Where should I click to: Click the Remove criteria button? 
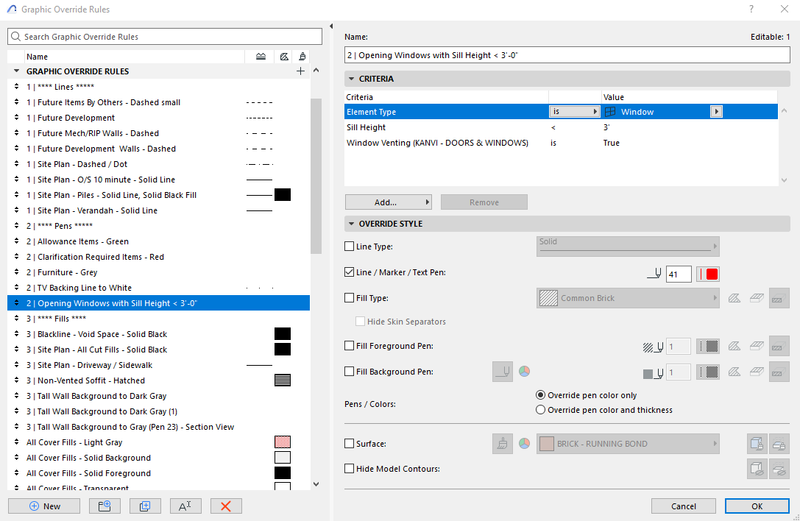pyautogui.click(x=484, y=202)
